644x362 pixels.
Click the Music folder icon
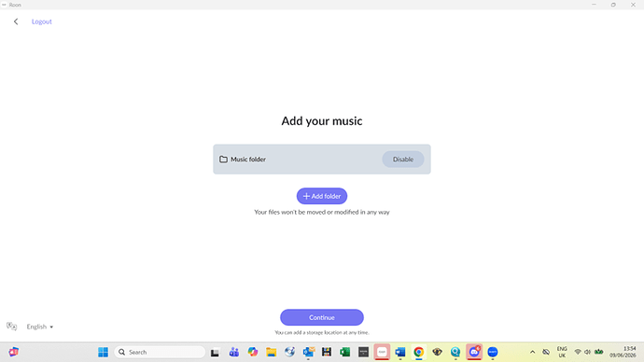click(223, 160)
